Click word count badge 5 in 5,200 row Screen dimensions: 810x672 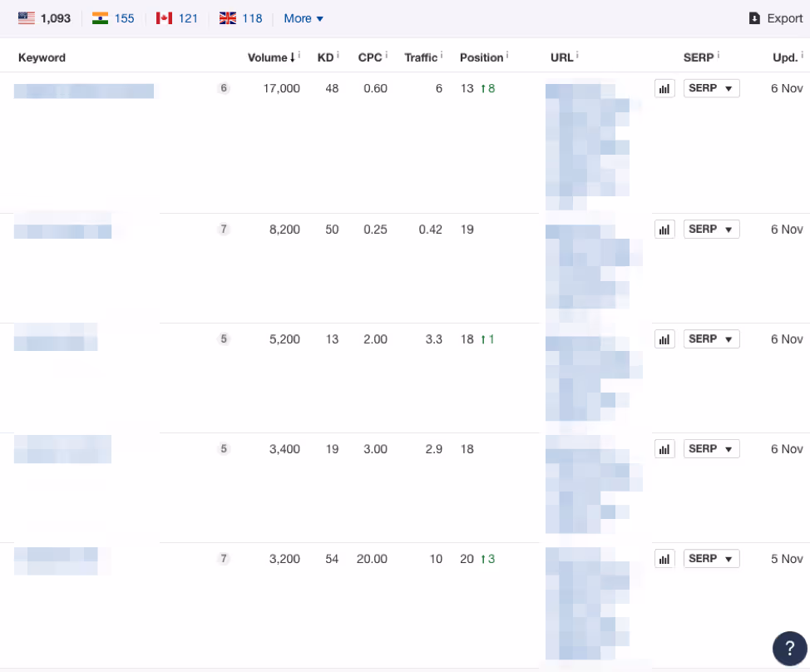(x=224, y=338)
